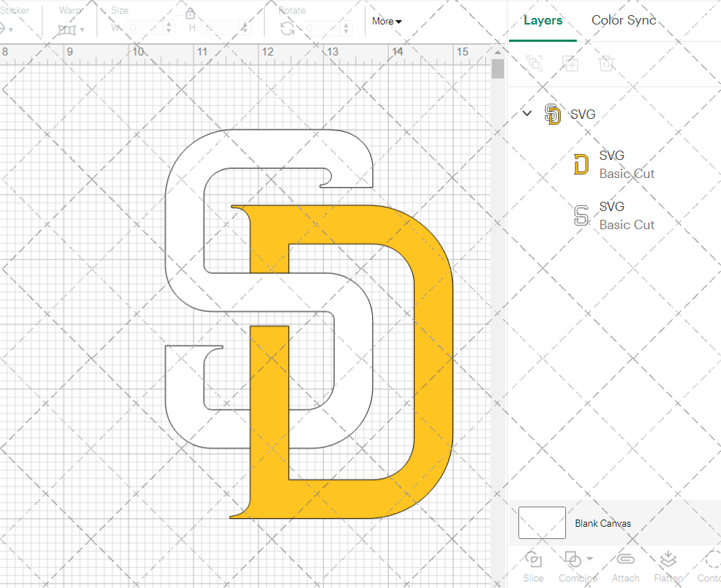Collapse the SVG group chevron
The width and height of the screenshot is (721, 588).
tap(527, 113)
